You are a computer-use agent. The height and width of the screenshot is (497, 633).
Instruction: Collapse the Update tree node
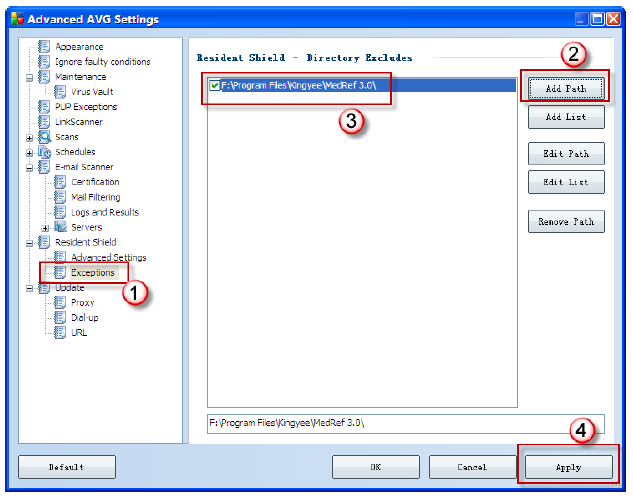click(29, 289)
